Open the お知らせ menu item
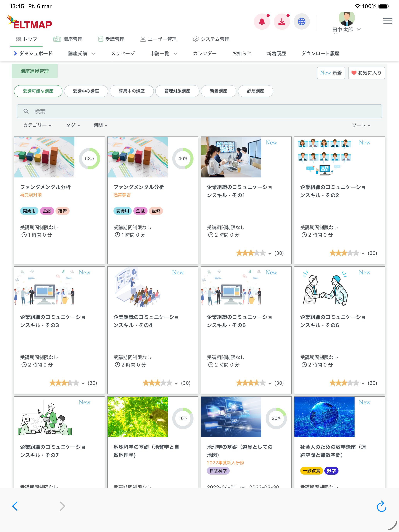The width and height of the screenshot is (399, 532). 241,53
